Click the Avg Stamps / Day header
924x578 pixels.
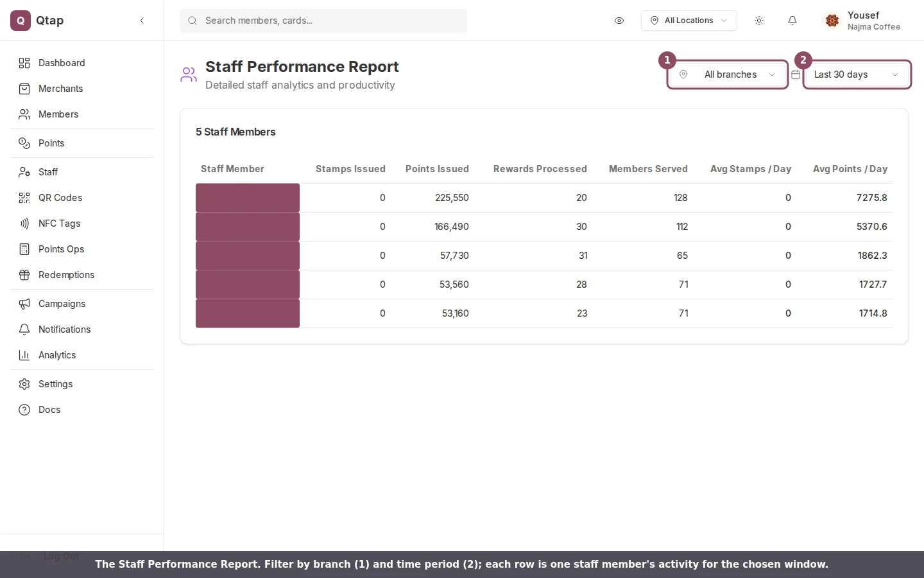751,169
